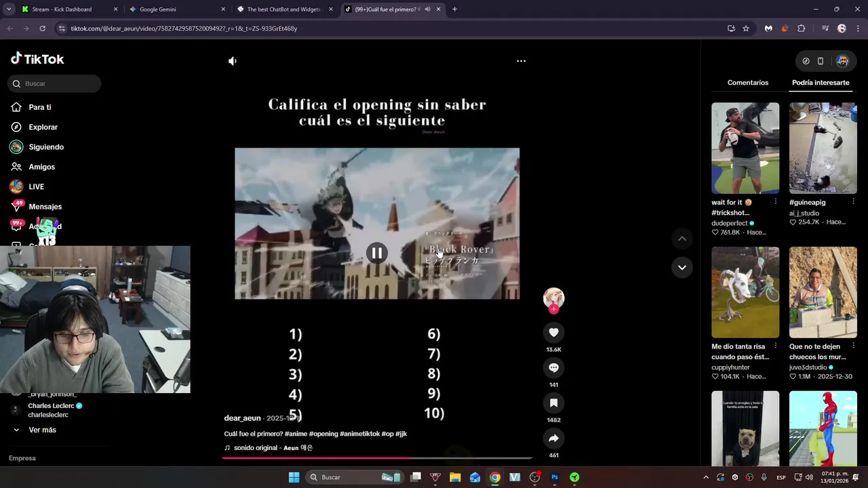
Task: Click the TikTok logo
Action: pos(37,59)
